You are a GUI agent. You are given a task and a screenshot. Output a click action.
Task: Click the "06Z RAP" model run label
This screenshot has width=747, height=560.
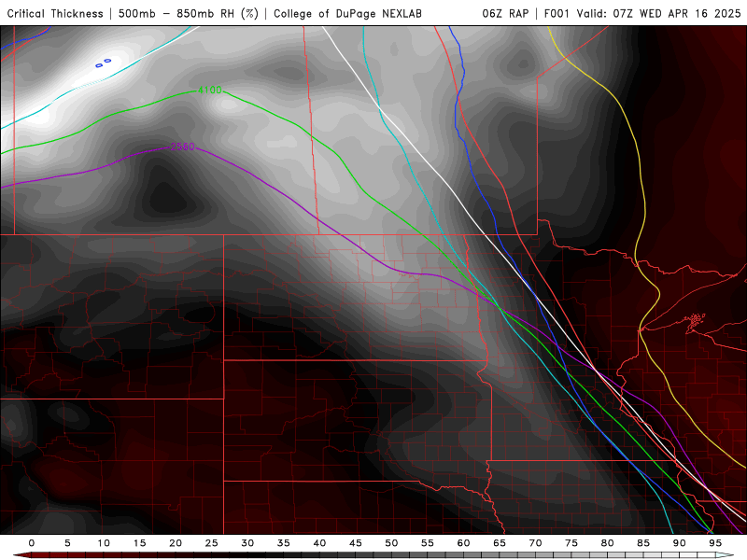point(505,13)
